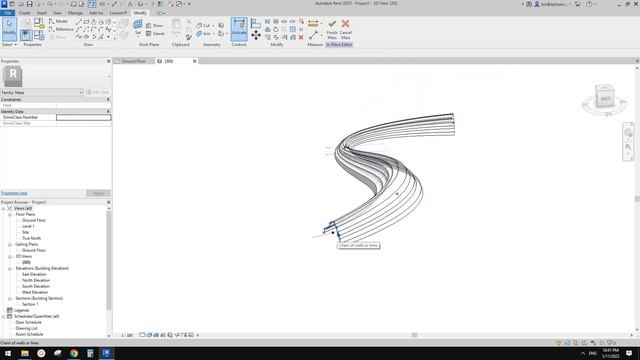This screenshot has width=640, height=360.
Task: Open Google Chrome from taskbar
Action: 74,353
